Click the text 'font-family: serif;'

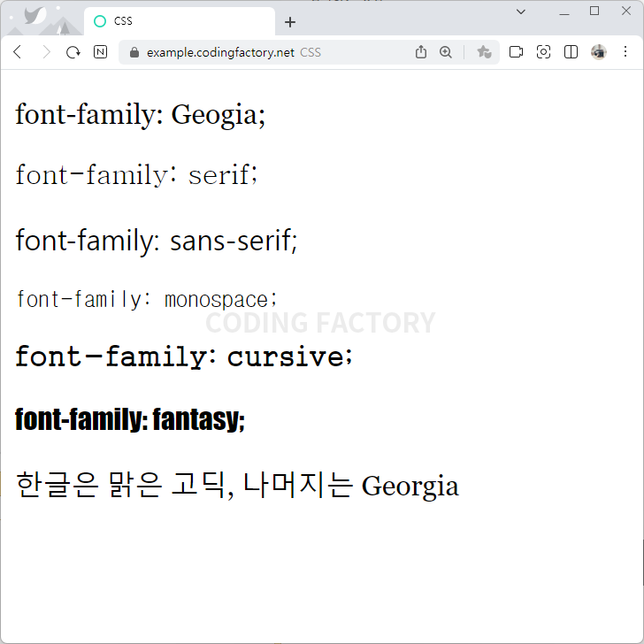point(136,175)
